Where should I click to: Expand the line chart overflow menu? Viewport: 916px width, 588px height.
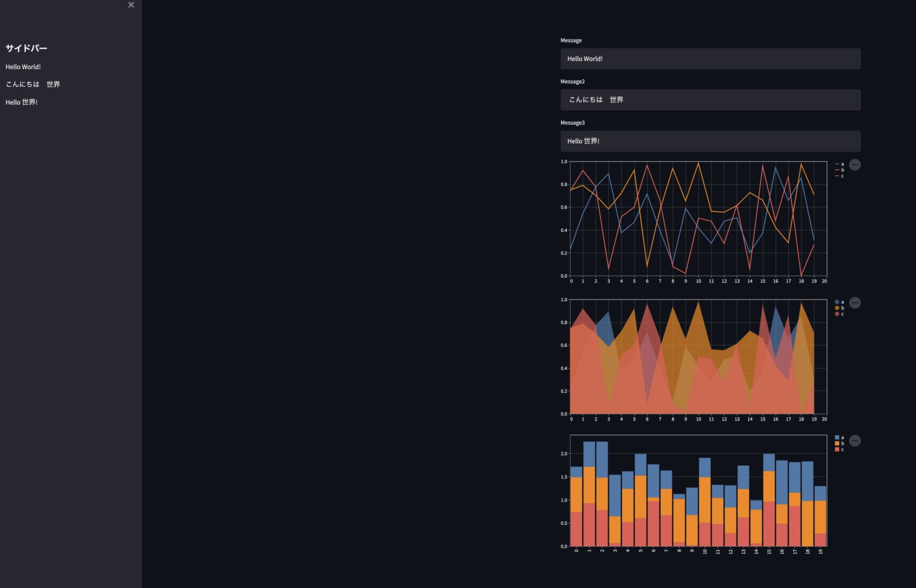[x=855, y=165]
